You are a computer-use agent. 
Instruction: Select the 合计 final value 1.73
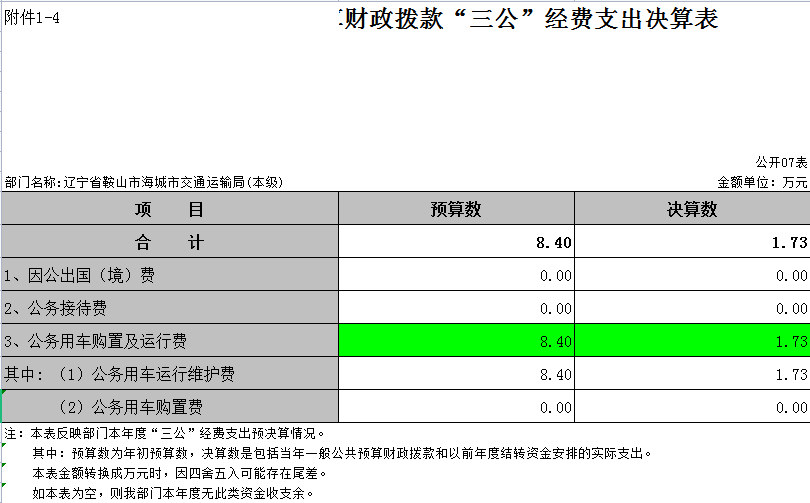click(692, 242)
